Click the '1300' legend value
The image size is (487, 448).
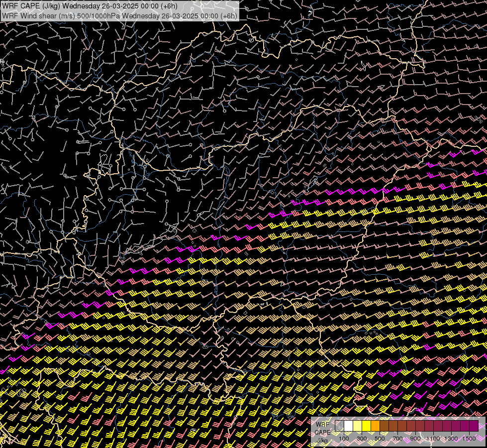[451, 439]
